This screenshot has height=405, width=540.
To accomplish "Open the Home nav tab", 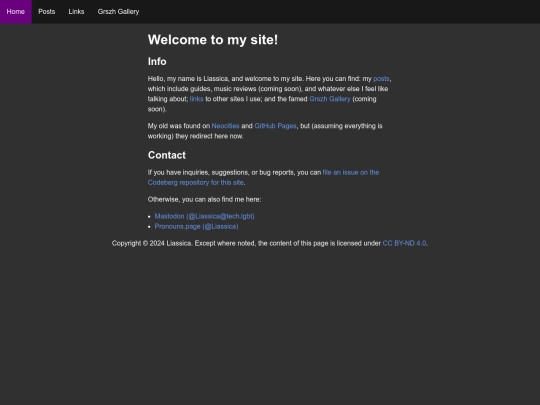I will [16, 12].
